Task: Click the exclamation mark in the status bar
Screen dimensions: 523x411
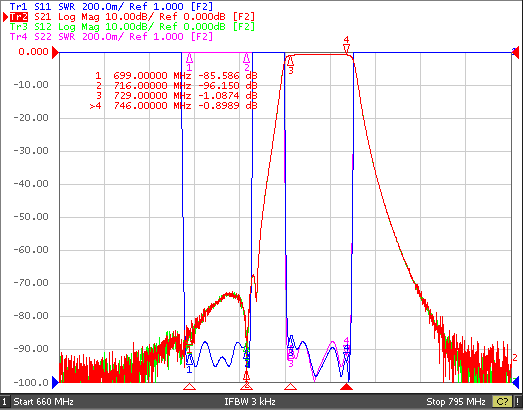Action: click(x=517, y=401)
